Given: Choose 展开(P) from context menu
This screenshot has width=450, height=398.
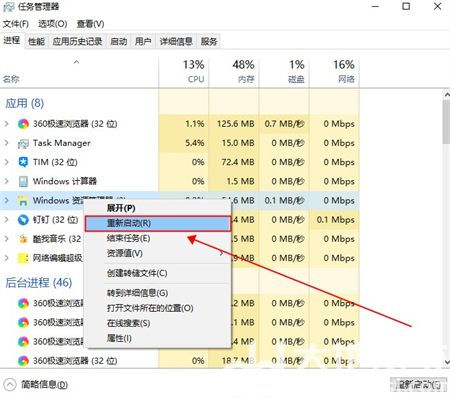Looking at the screenshot, I should pyautogui.click(x=157, y=208).
